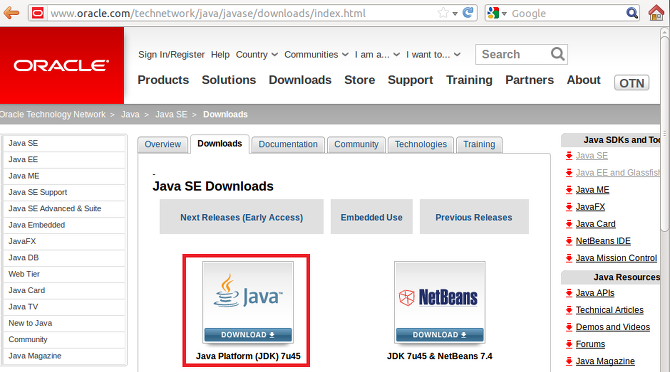The image size is (670, 372).
Task: Click the Google search engine icon
Action: coord(493,13)
